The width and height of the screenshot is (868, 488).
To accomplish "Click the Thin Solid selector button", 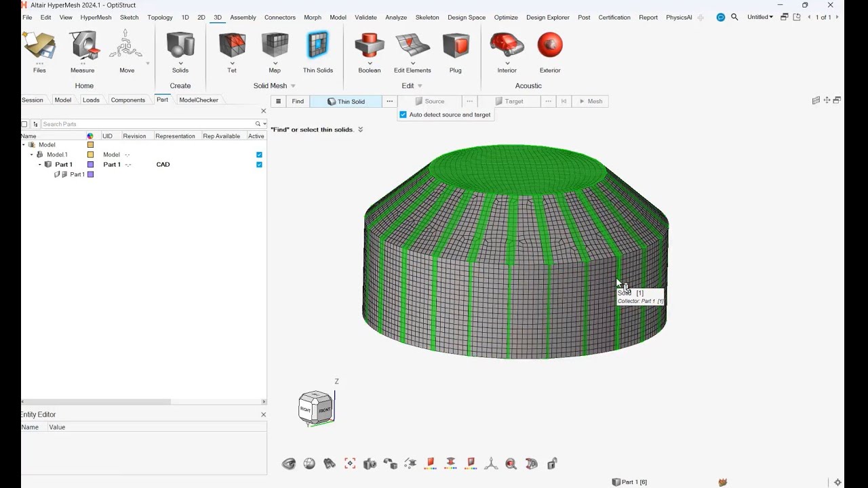I will pos(346,101).
